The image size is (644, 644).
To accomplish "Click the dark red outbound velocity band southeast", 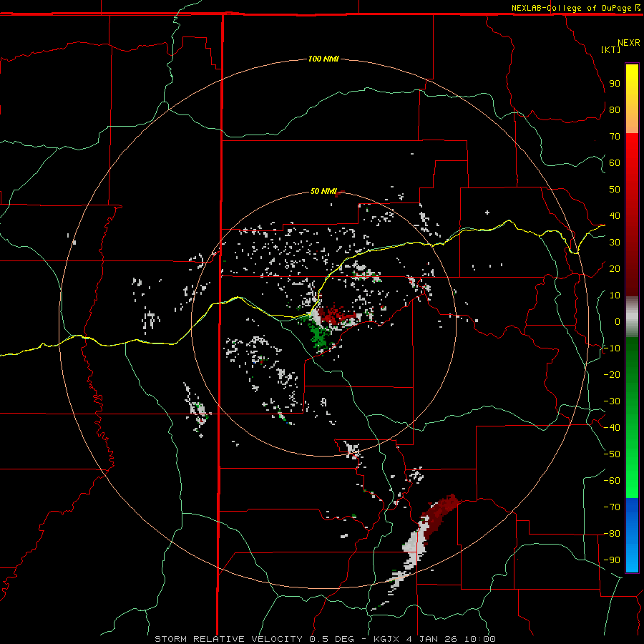I will click(x=440, y=514).
